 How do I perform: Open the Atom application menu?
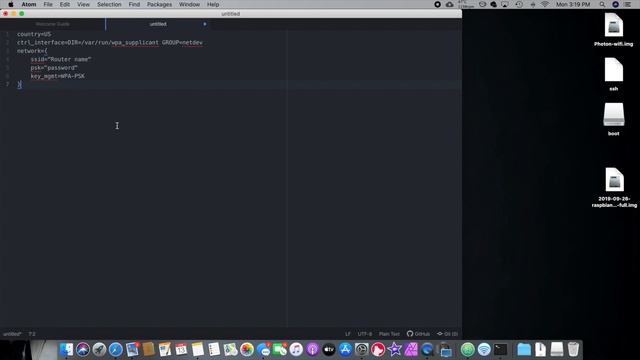click(29, 4)
